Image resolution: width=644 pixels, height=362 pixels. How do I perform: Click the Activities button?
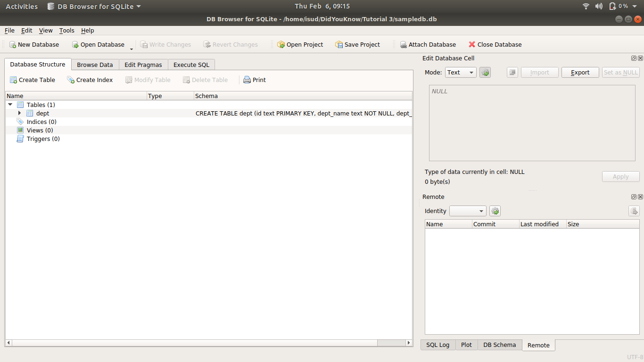click(22, 6)
